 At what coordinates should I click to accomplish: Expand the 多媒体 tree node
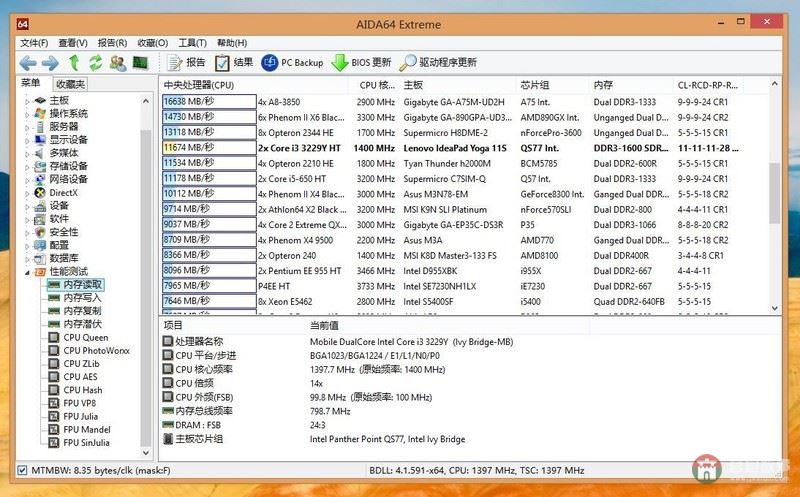click(27, 154)
